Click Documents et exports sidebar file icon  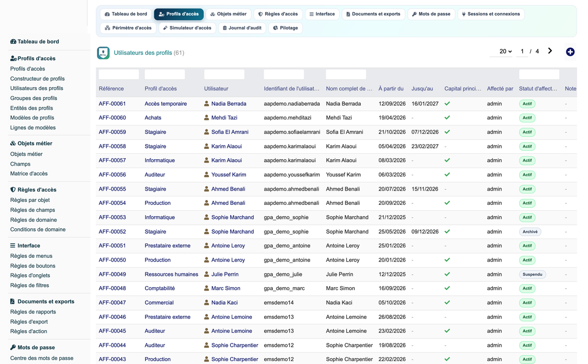coord(13,302)
